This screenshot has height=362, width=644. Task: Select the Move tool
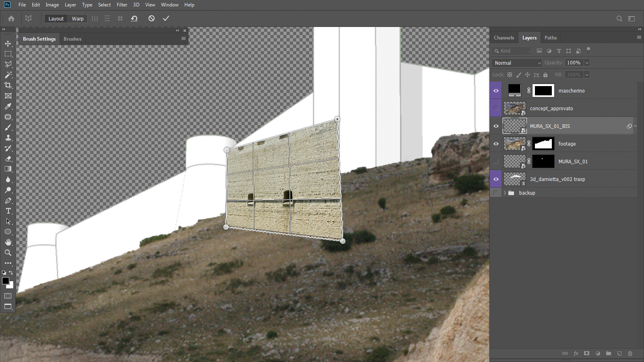pos(8,43)
